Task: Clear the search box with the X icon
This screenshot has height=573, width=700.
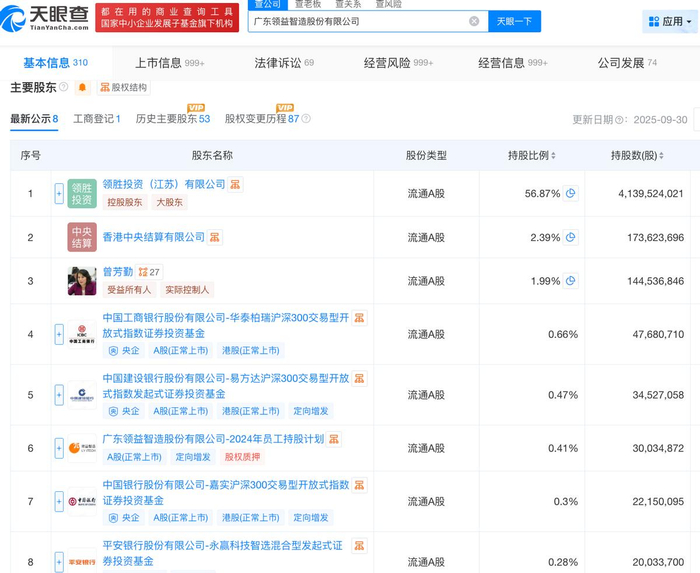Action: pyautogui.click(x=474, y=21)
